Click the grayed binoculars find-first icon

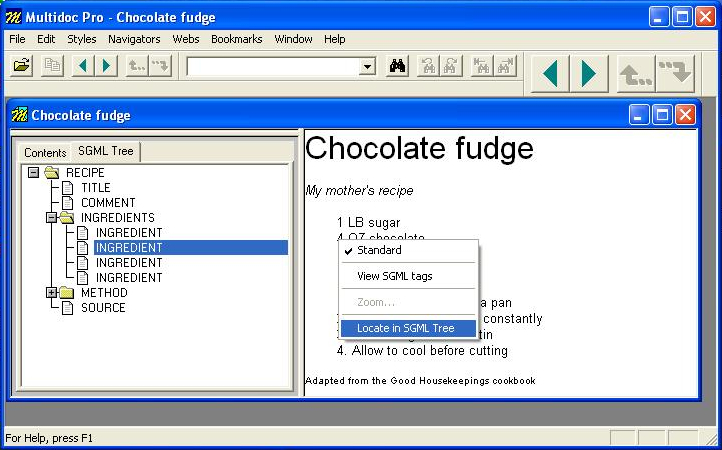pos(482,66)
